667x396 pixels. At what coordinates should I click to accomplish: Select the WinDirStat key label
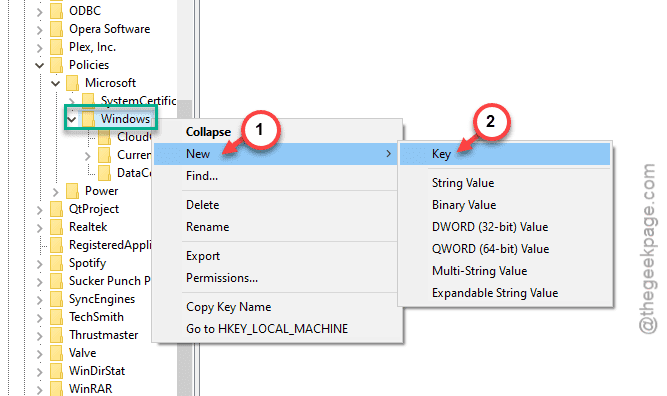click(x=97, y=371)
